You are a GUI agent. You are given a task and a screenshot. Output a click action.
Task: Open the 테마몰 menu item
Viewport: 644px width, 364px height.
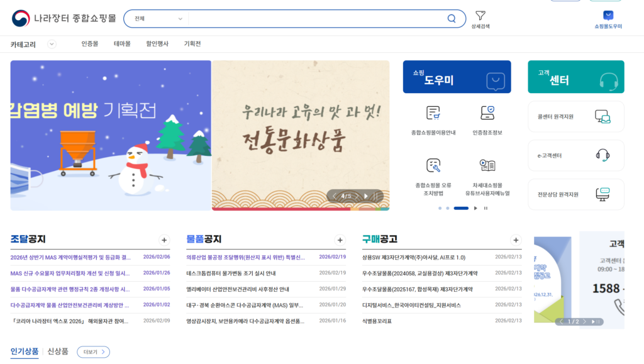(122, 44)
